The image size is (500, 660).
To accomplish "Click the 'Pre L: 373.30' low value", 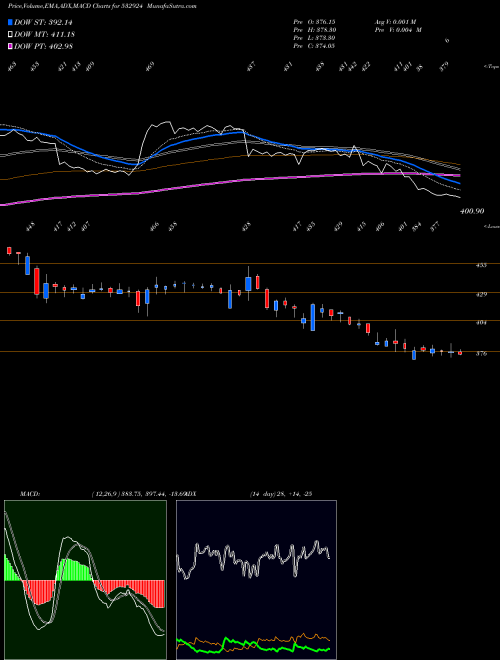I will pos(314,38).
